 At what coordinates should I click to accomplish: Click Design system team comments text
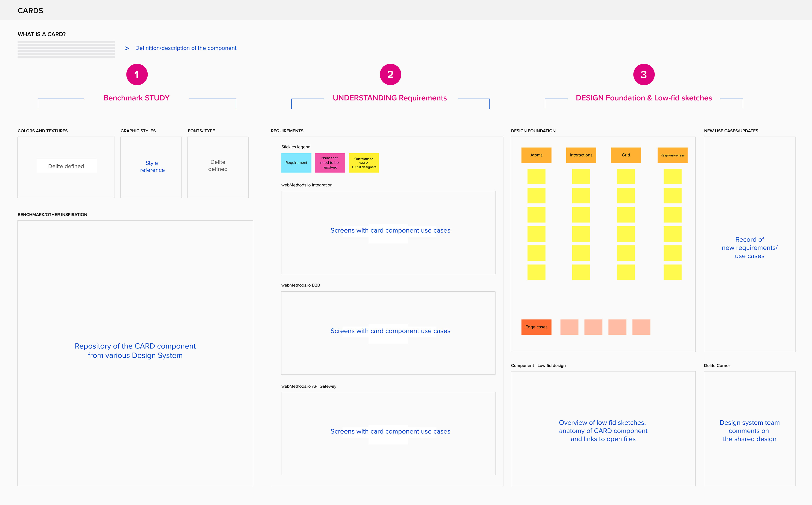750,431
